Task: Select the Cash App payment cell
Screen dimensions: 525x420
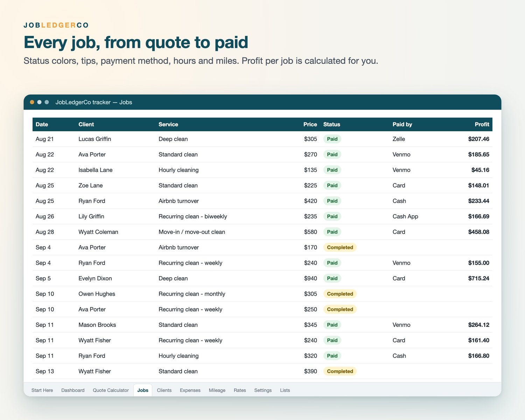Action: 405,217
